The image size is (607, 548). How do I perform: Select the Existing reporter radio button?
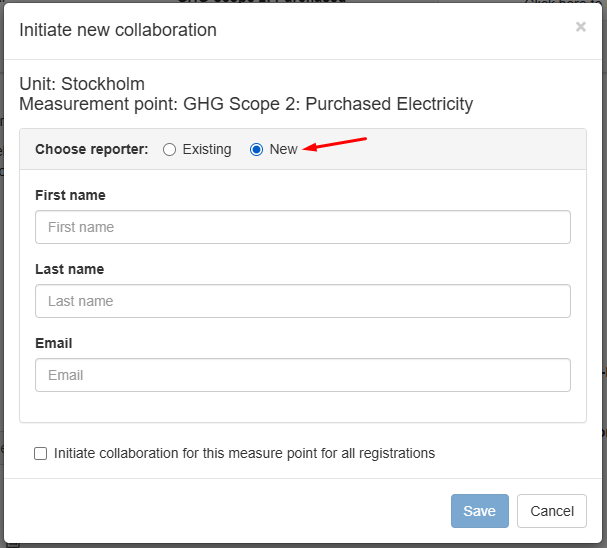[170, 150]
